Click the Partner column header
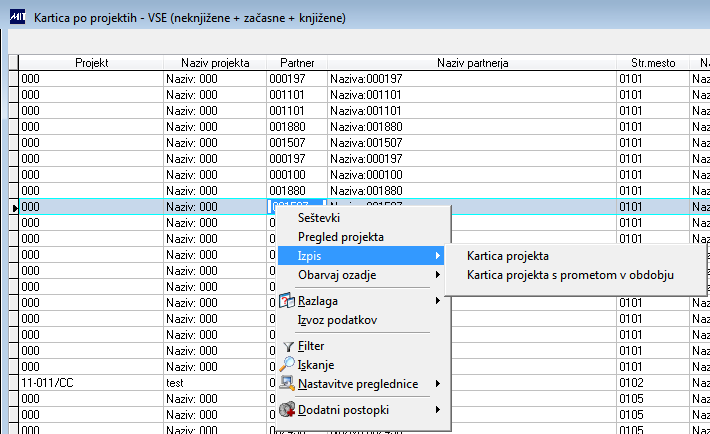 tap(297, 63)
